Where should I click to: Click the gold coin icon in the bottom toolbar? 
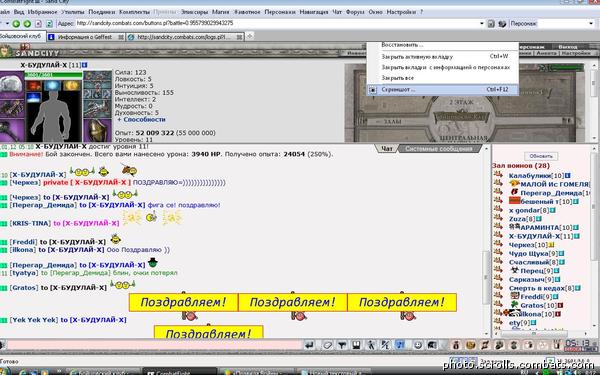(470, 345)
